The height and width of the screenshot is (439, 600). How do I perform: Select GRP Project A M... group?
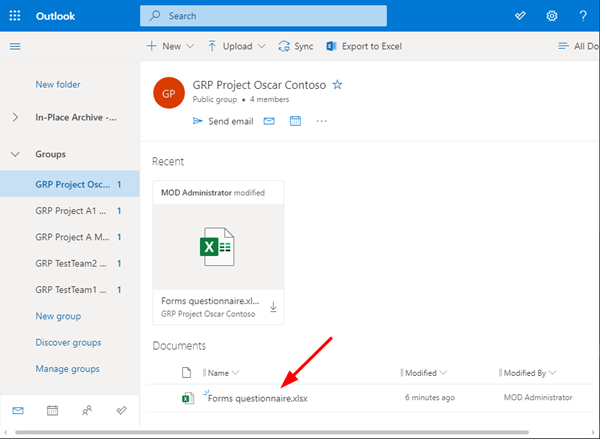70,237
